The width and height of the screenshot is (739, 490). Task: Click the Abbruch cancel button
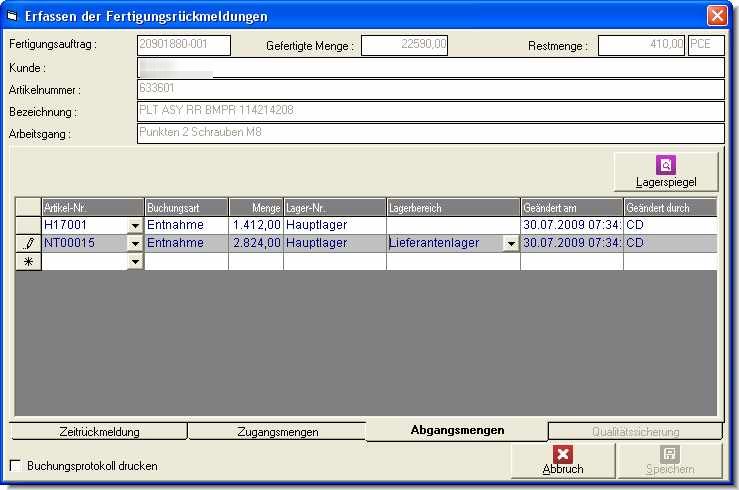[563, 460]
